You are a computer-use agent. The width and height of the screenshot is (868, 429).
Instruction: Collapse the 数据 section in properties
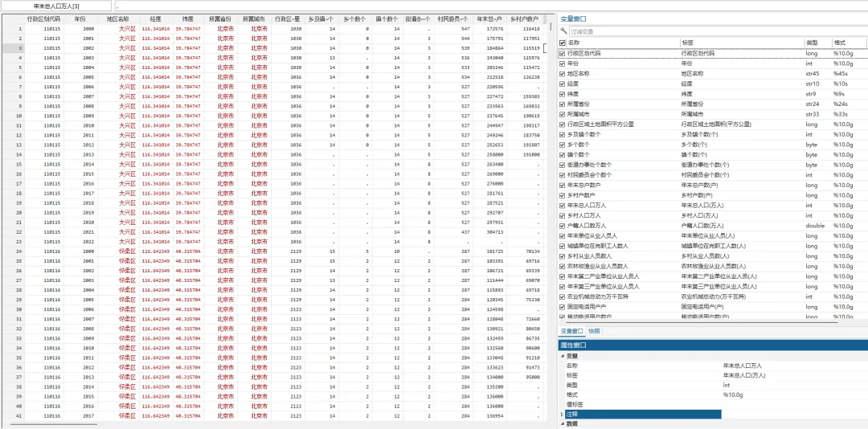click(x=563, y=423)
